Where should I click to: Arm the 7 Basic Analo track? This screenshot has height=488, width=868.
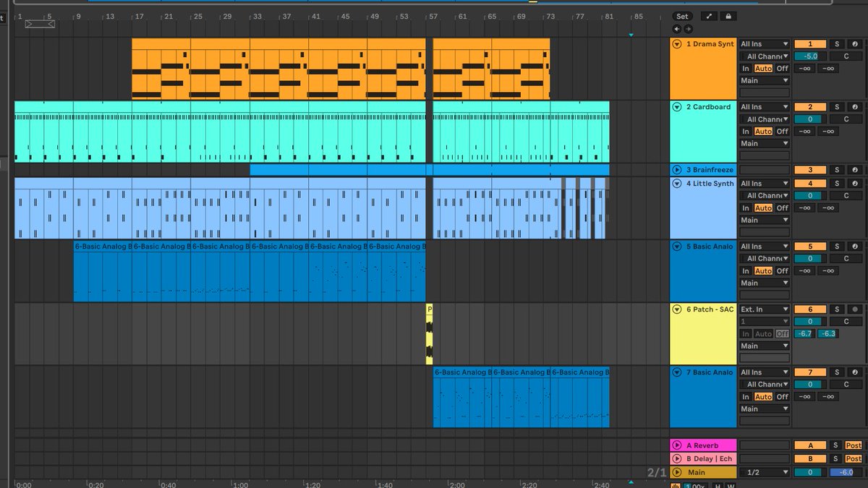pyautogui.click(x=856, y=372)
